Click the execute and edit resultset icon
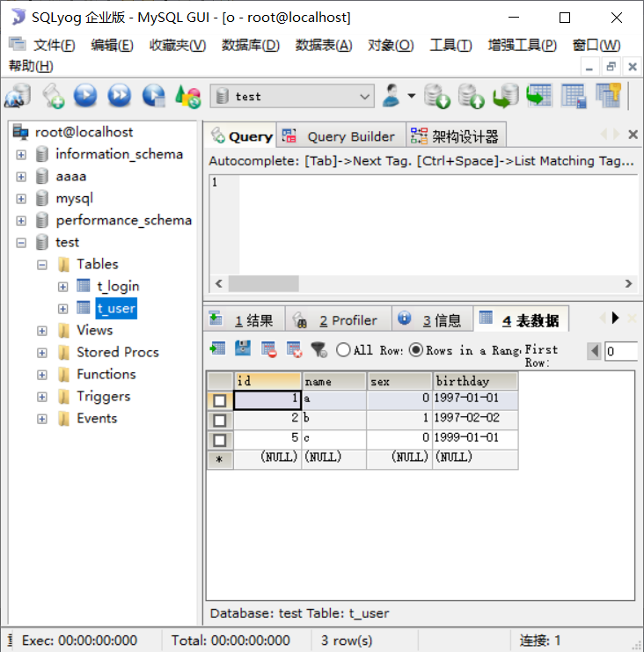The width and height of the screenshot is (644, 652). tap(154, 96)
